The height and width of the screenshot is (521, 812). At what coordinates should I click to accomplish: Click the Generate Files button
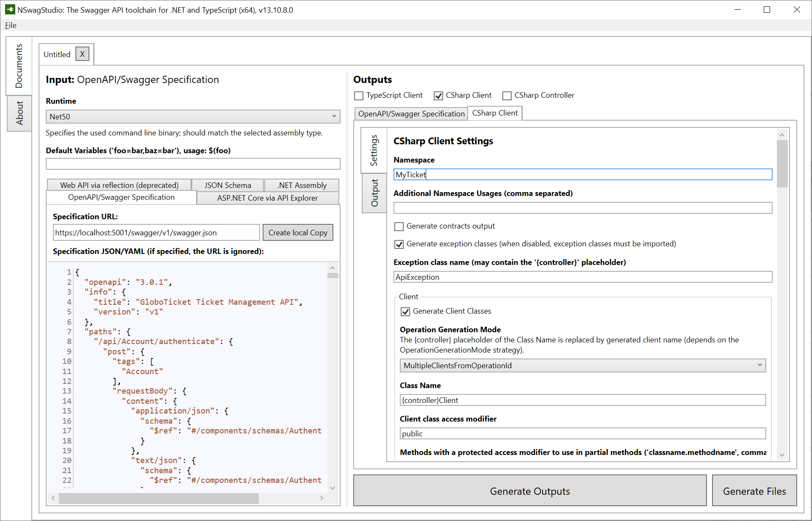754,491
